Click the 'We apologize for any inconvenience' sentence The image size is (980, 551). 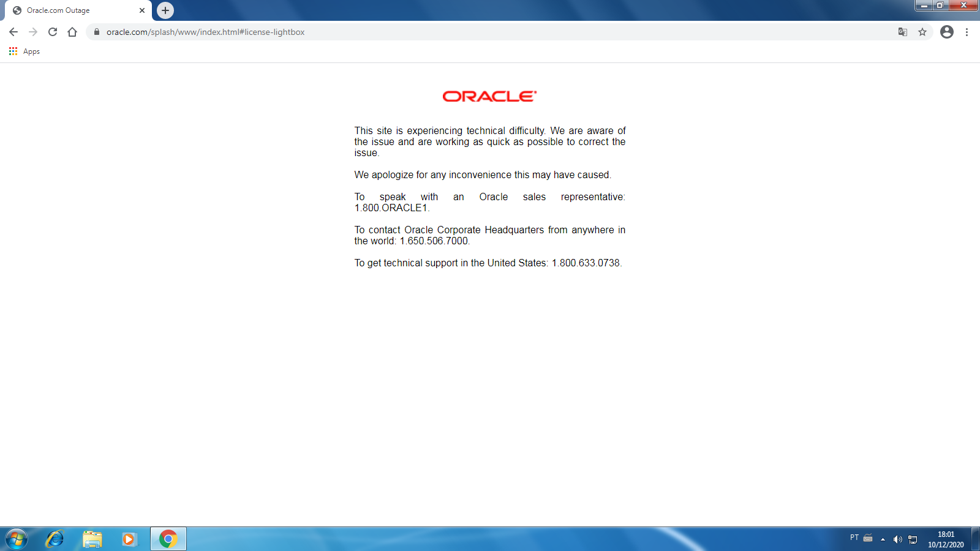483,175
